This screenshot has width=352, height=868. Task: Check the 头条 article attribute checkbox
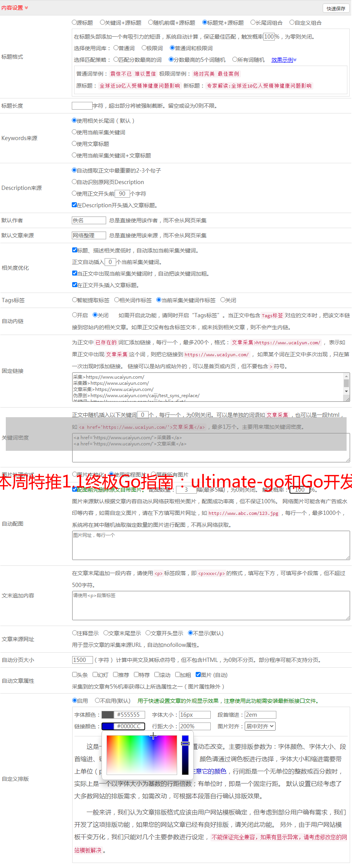point(74,675)
